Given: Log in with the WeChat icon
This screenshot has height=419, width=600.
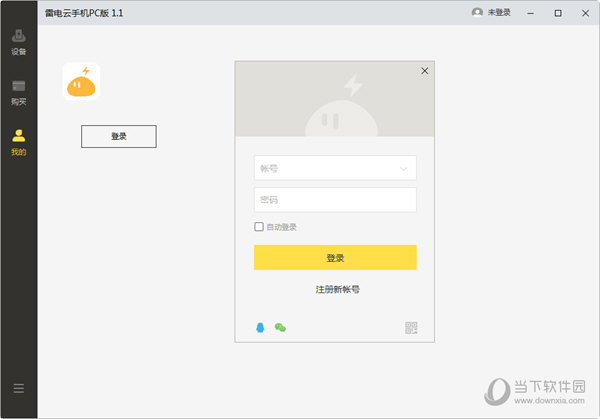Looking at the screenshot, I should (280, 328).
